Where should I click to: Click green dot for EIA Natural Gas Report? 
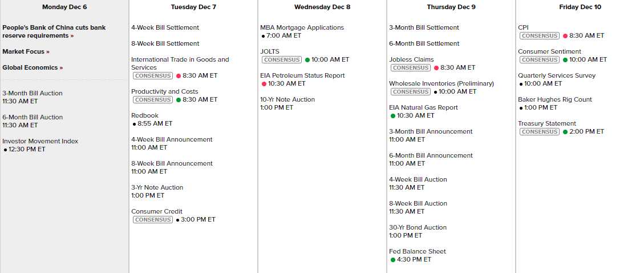tap(393, 115)
